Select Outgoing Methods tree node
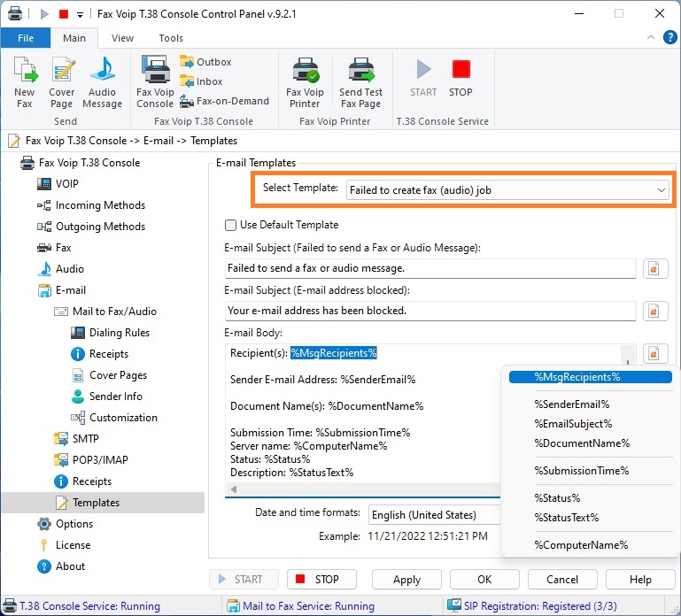Screen dimensions: 681x616 tap(91, 227)
